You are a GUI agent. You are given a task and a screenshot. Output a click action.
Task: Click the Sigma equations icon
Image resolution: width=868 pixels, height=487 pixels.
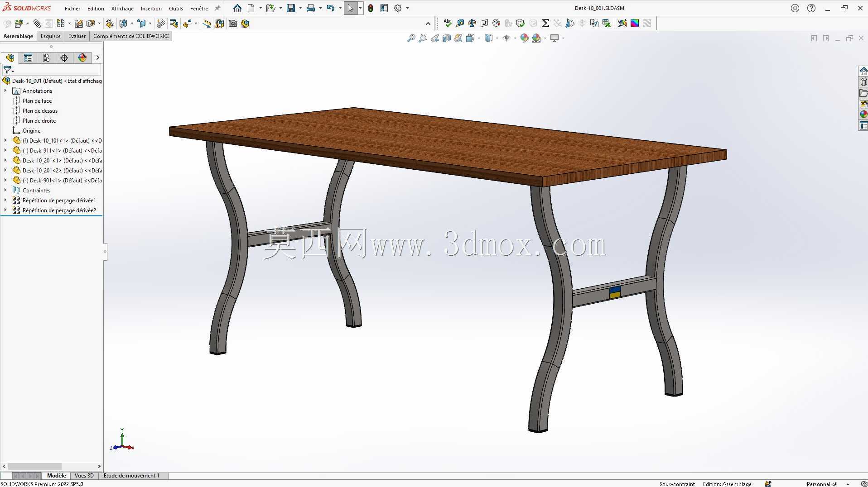click(545, 23)
